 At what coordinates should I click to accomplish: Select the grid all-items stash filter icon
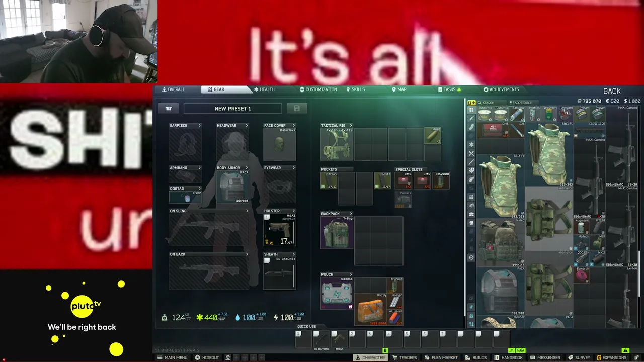pyautogui.click(x=471, y=110)
